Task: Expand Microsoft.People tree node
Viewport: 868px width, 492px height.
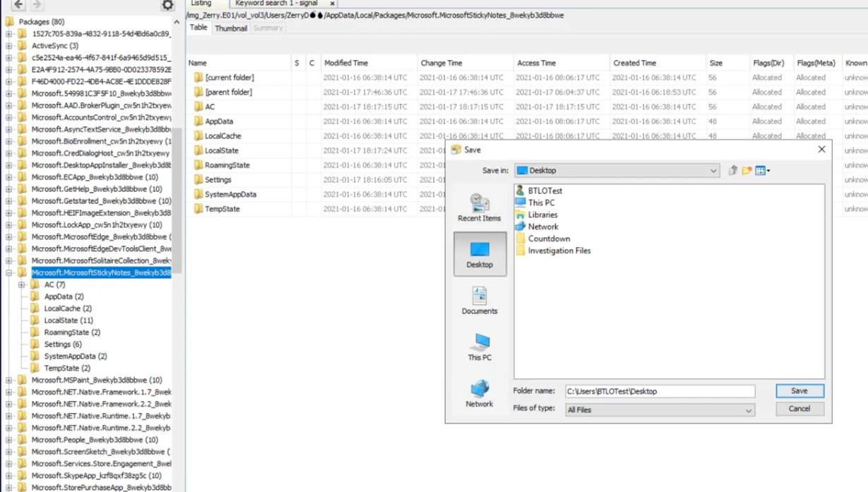Action: pos(9,440)
